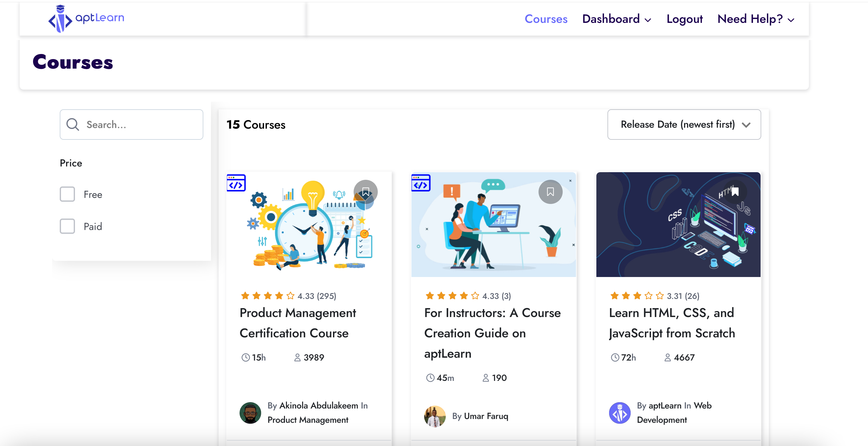This screenshot has height=446, width=868.
Task: Bookmark the Product Management Certification Course
Action: click(365, 192)
